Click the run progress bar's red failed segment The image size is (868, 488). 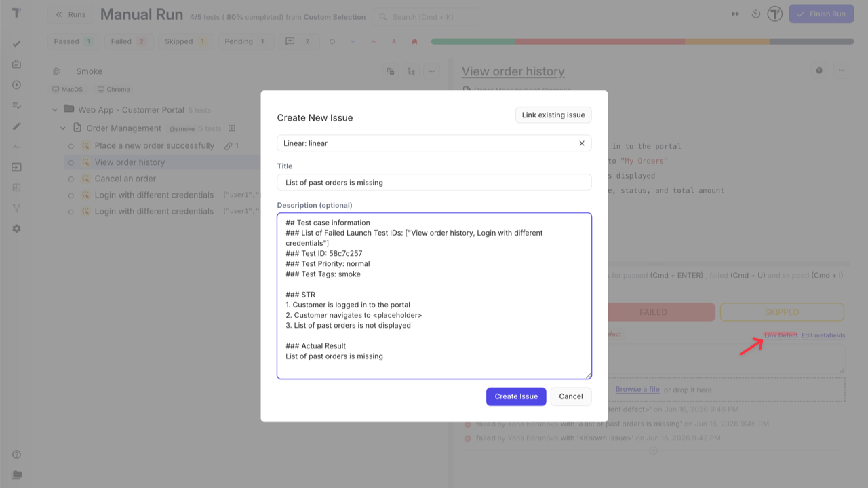click(x=600, y=41)
